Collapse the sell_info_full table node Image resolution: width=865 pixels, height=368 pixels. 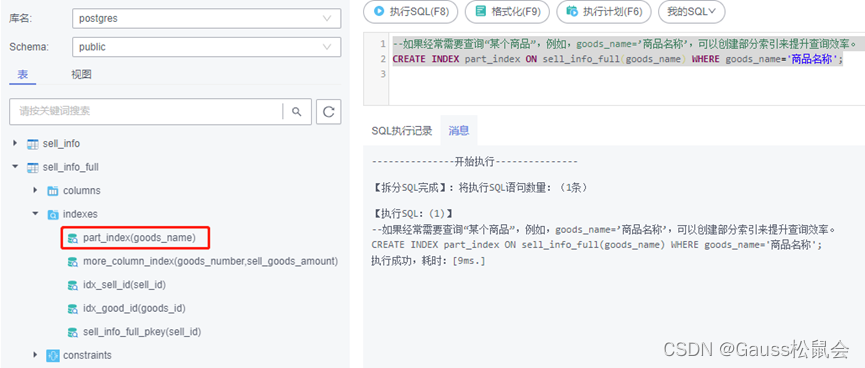click(15, 167)
